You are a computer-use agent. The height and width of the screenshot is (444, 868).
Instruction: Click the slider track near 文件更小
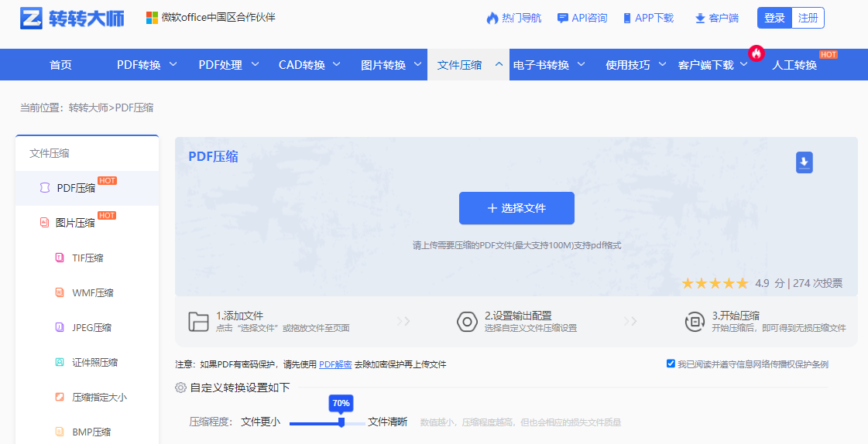pyautogui.click(x=314, y=423)
